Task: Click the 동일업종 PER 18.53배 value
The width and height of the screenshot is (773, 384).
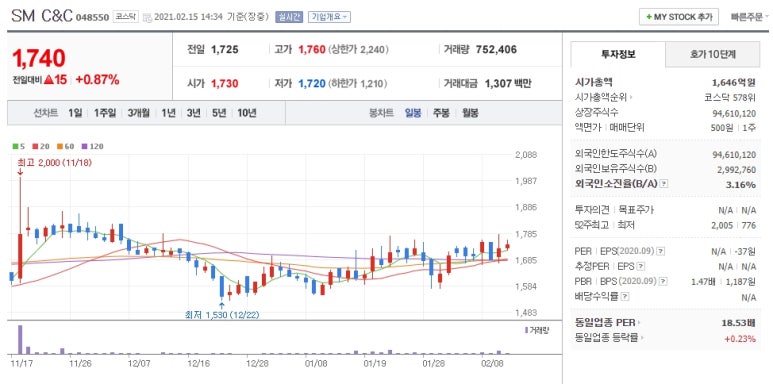Action: [738, 323]
